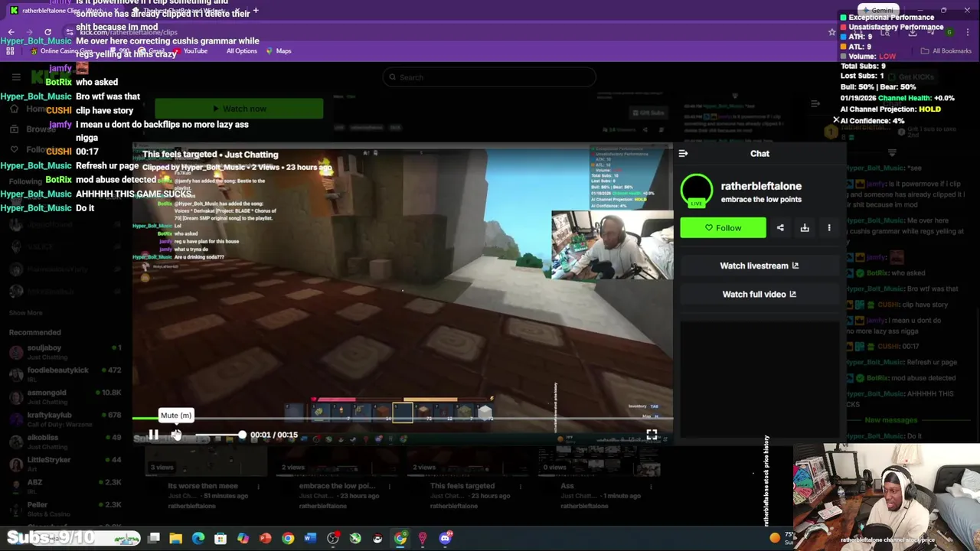Open File Explorer from taskbar
980x551 pixels.
tap(176, 538)
